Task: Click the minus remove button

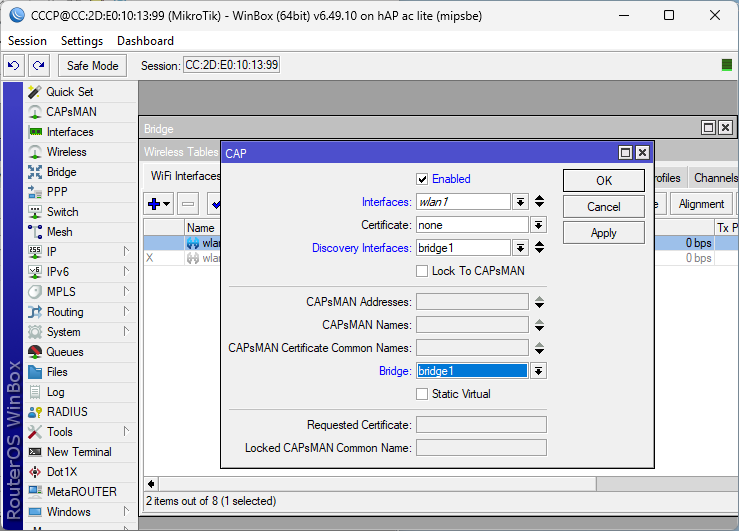Action: (188, 204)
